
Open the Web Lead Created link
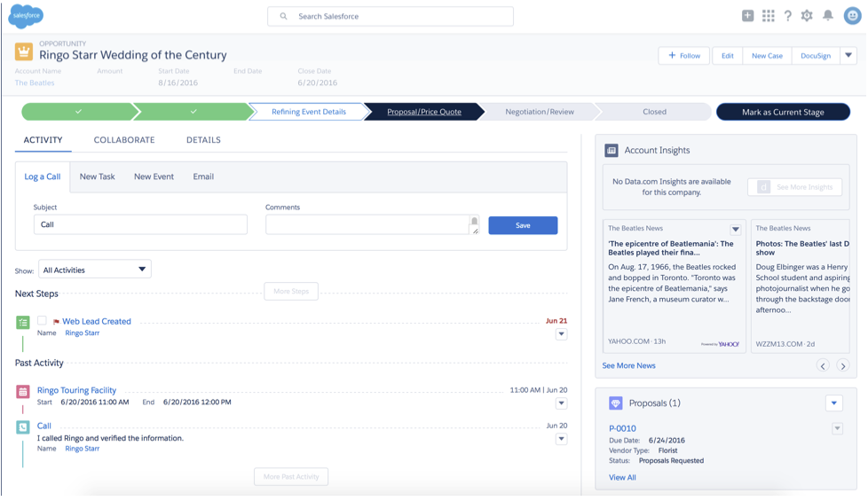[x=97, y=321]
